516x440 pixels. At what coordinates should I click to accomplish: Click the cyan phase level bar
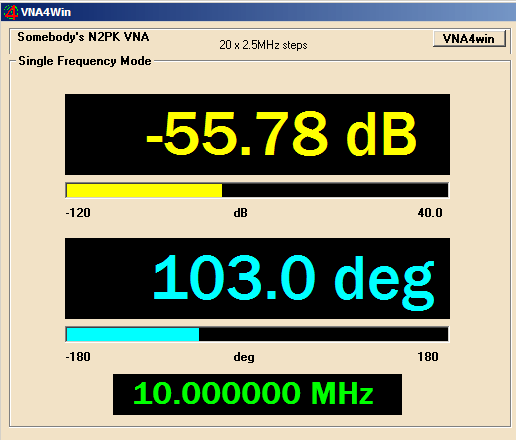(x=133, y=334)
